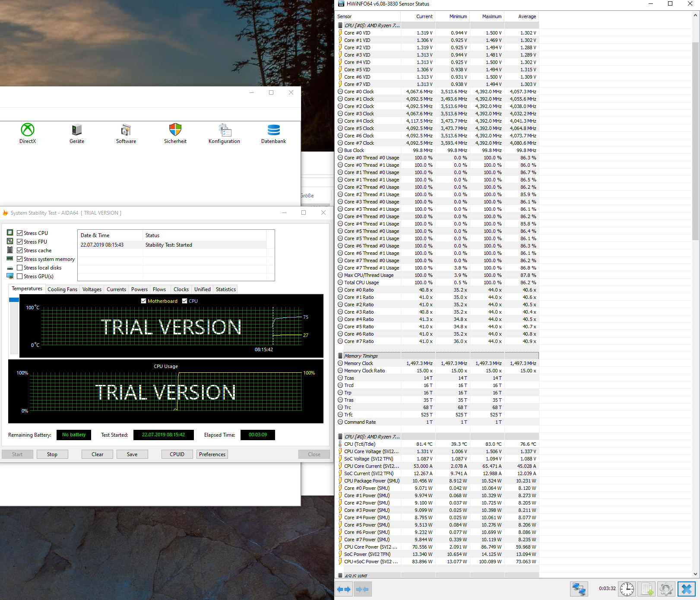Open the Currents tab
This screenshot has height=600, width=700.
(117, 289)
